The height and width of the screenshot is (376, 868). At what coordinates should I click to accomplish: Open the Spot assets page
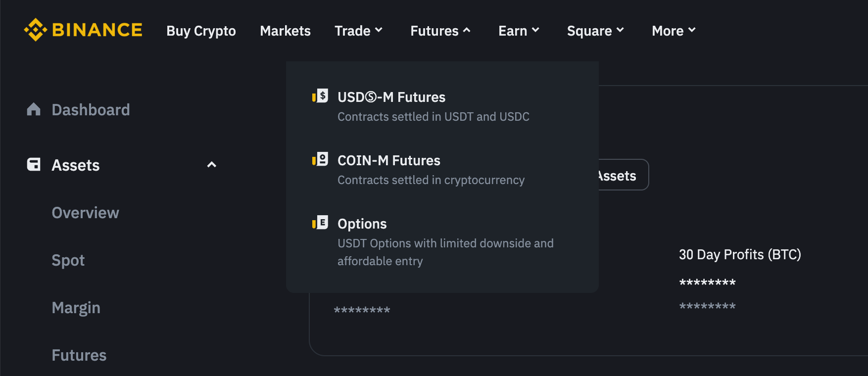click(68, 260)
